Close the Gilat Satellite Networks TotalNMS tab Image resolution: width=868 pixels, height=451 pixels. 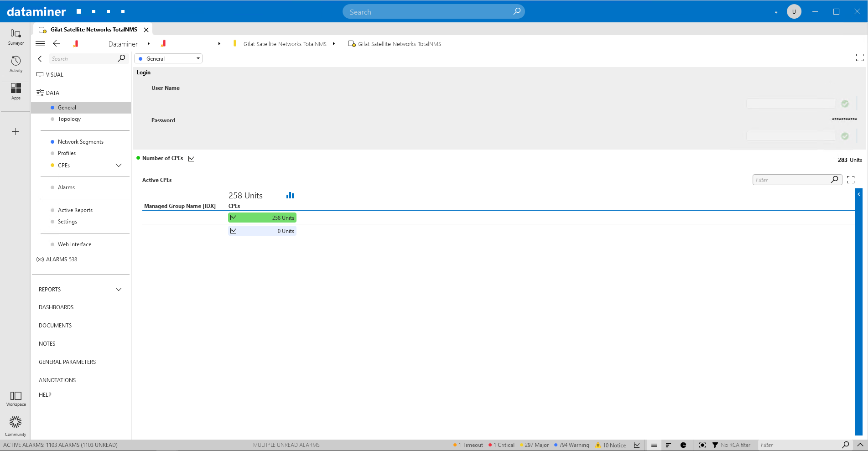[146, 30]
